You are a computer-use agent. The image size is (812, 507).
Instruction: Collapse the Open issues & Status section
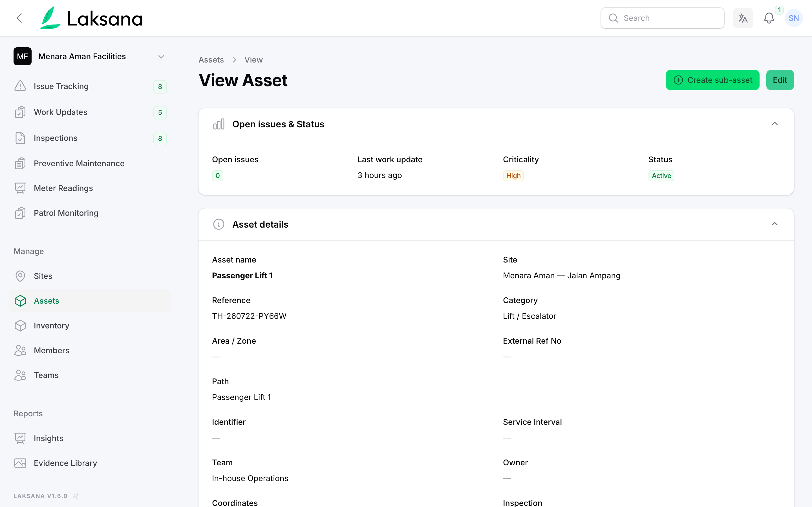775,124
